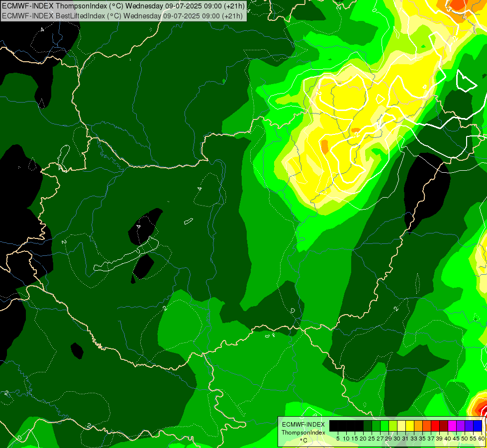Click legend tick label 35
The width and height of the screenshot is (487, 448).
tap(423, 439)
